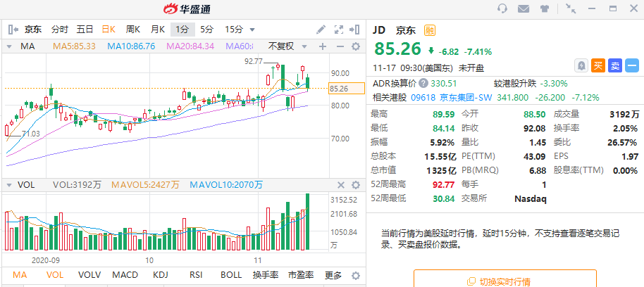Click the 成交量 value 3192万
Image resolution: width=644 pixels, height=287 pixels.
(624, 114)
